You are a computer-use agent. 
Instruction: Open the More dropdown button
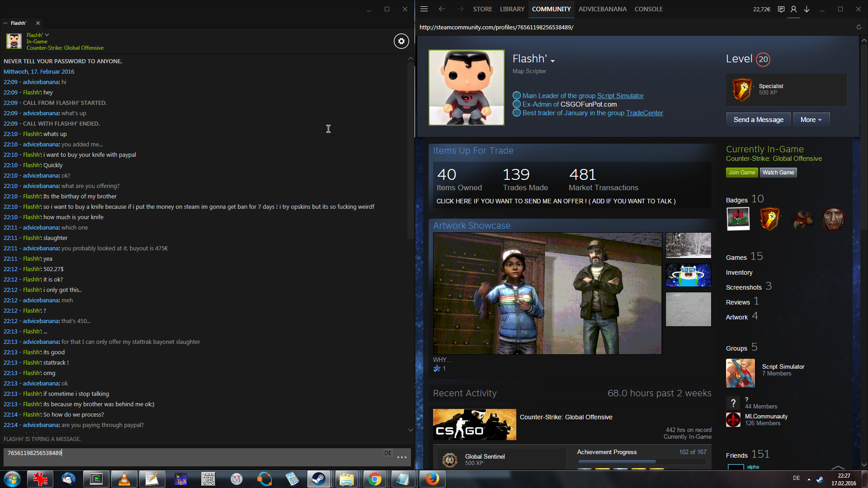pos(811,120)
